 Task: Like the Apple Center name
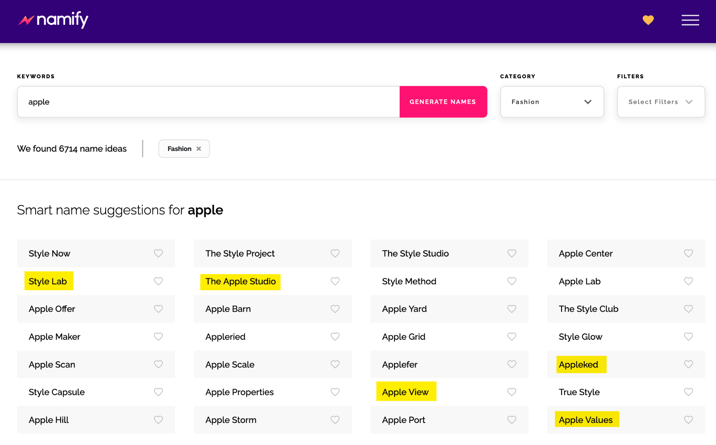[x=688, y=254]
